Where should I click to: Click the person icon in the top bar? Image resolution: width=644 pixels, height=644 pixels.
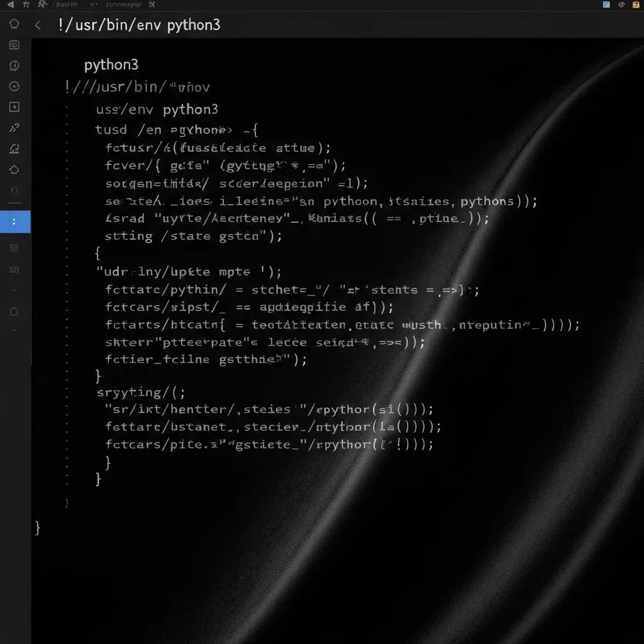coord(42,4)
